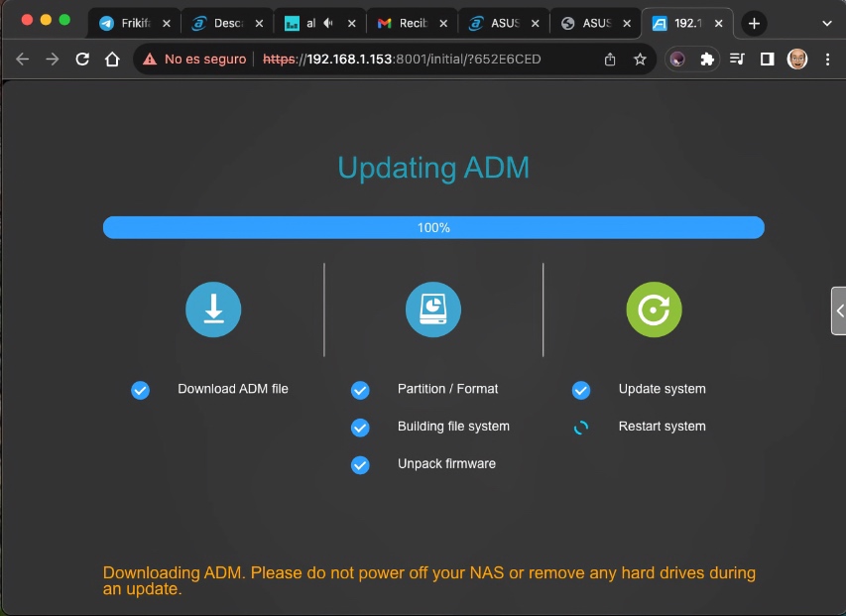Click checkmark beside Unpack firmware
This screenshot has width=846, height=616.
(360, 465)
